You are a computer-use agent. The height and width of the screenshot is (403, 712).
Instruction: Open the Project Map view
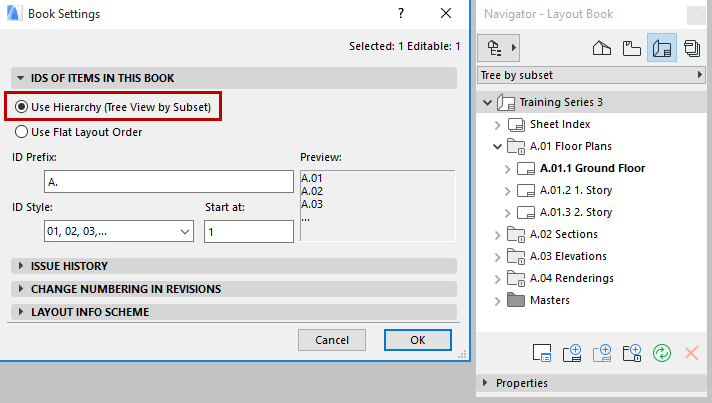(602, 47)
